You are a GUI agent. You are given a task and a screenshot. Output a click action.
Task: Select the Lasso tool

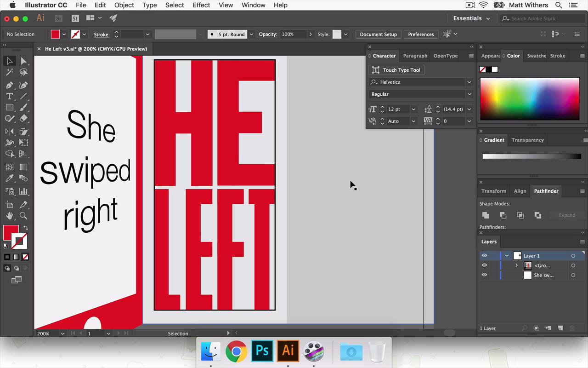[23, 72]
